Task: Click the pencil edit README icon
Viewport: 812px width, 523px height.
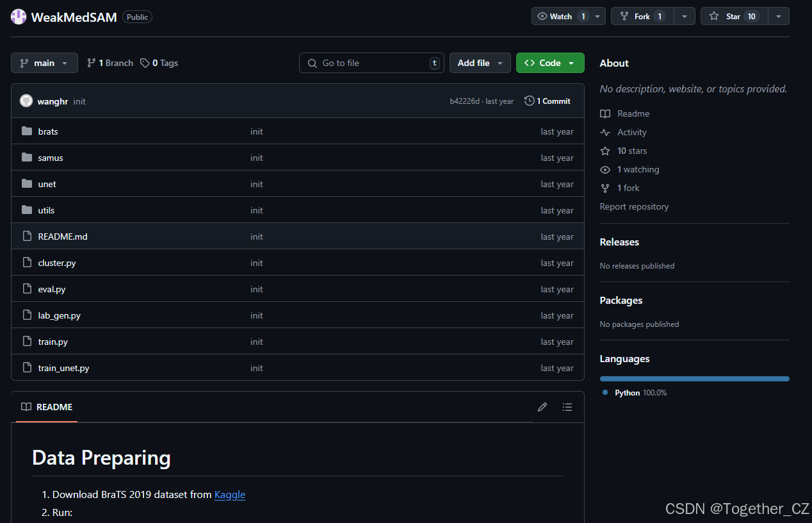Action: pos(542,407)
